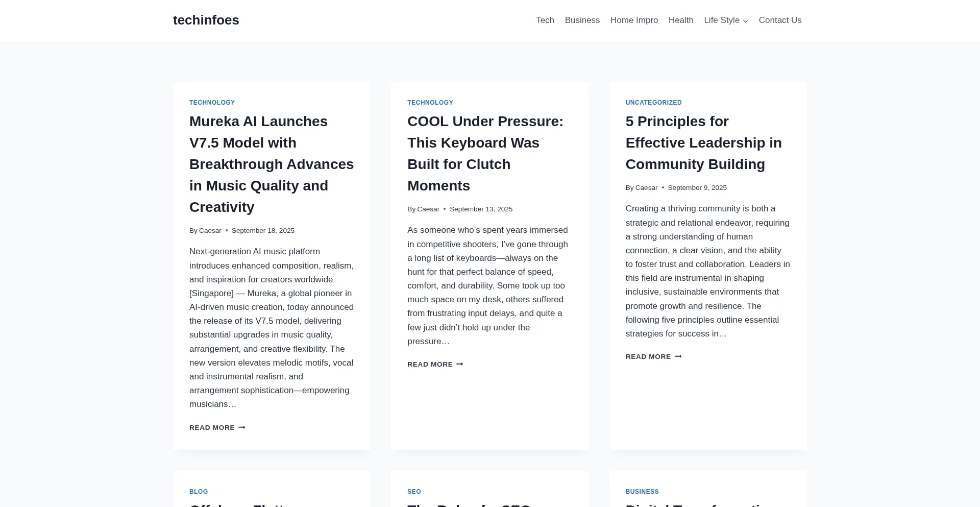Navigate to the Health page
This screenshot has width=980, height=507.
coord(680,20)
